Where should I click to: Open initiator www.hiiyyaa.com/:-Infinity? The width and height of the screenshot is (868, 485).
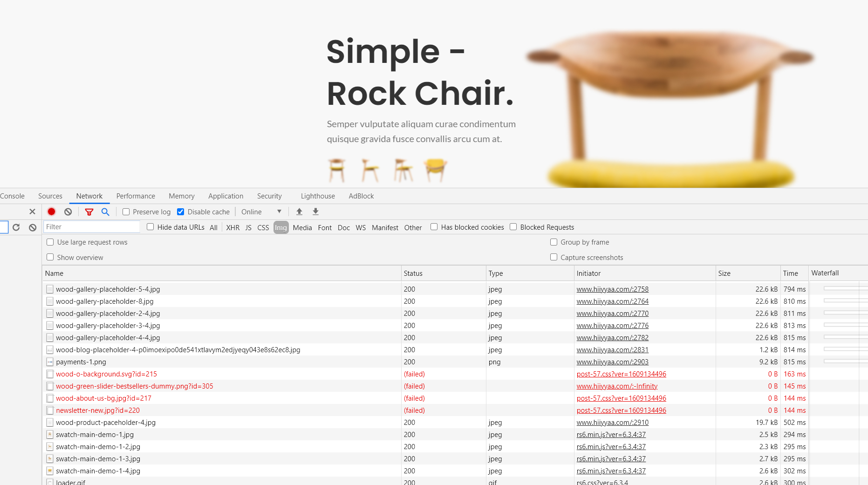(x=617, y=386)
